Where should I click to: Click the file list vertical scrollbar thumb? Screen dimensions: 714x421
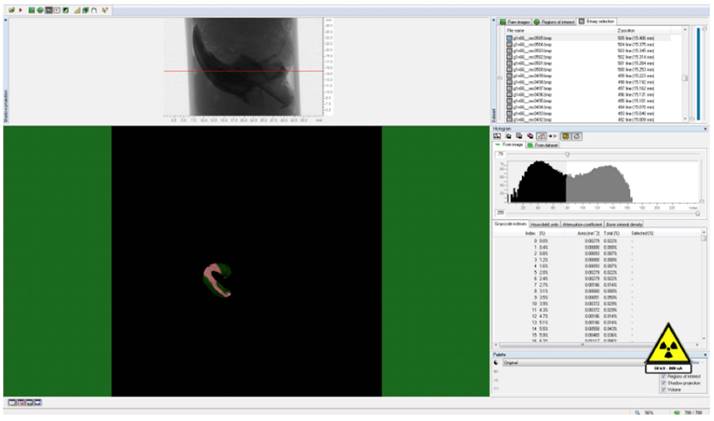point(685,78)
